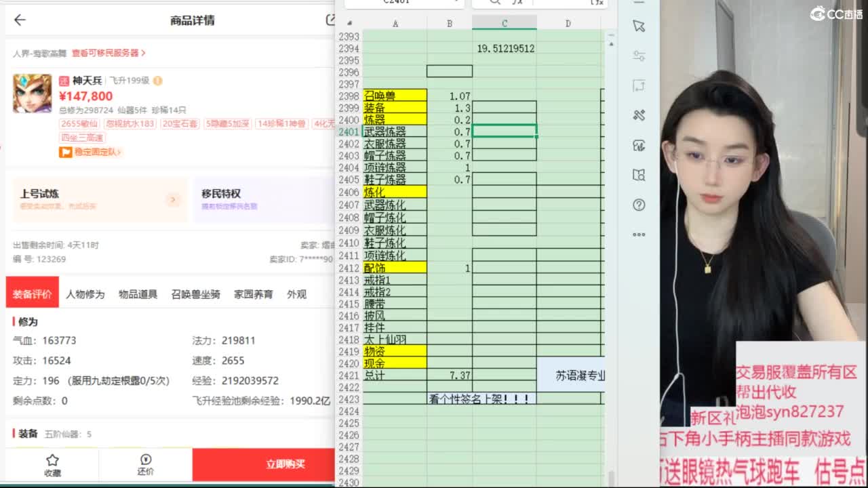Open the tools icon in side panel
Screen dimensions: 868x488
point(639,115)
